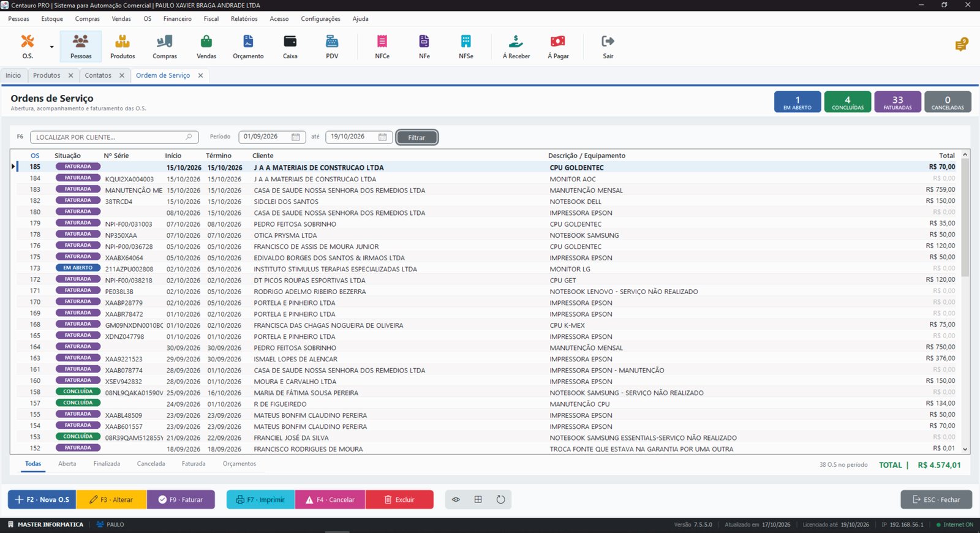Image resolution: width=980 pixels, height=533 pixels.
Task: Open the Configurações menu
Action: tap(320, 19)
